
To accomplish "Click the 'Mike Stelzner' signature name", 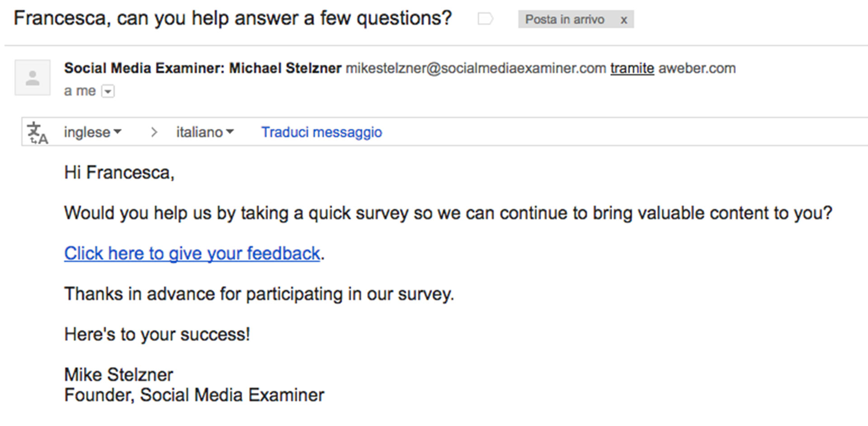I will pos(118,375).
